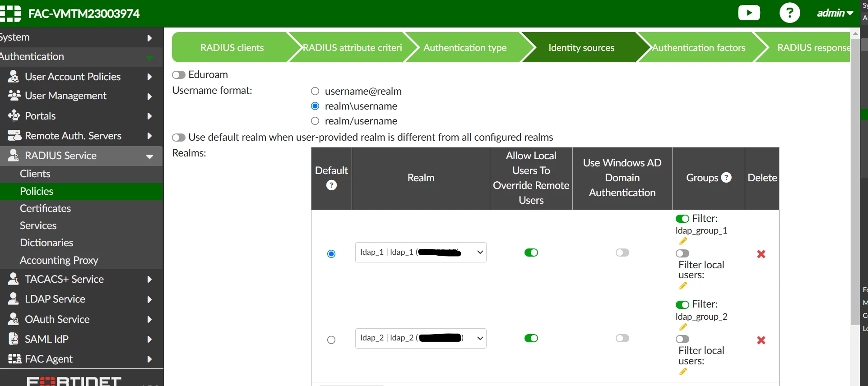Image resolution: width=868 pixels, height=386 pixels.
Task: Click the SAML IdP icon
Action: 14,339
